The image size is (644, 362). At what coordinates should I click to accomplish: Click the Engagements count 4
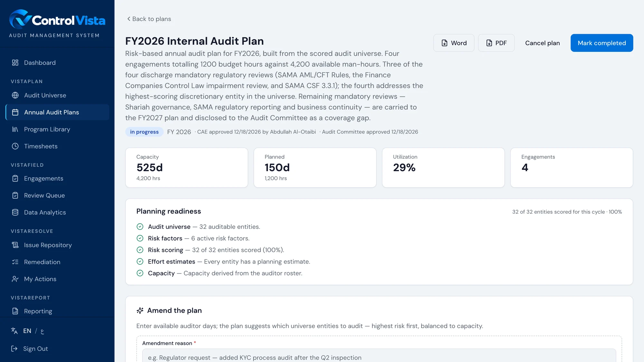coord(525,168)
